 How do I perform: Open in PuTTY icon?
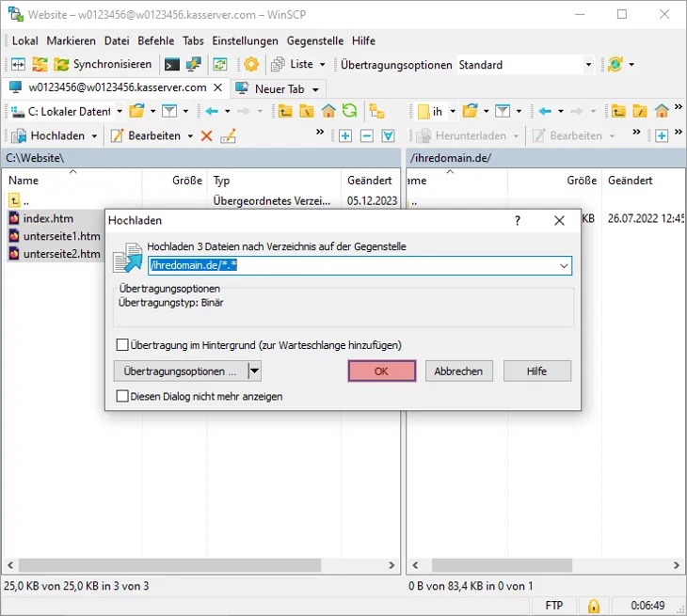pos(193,64)
